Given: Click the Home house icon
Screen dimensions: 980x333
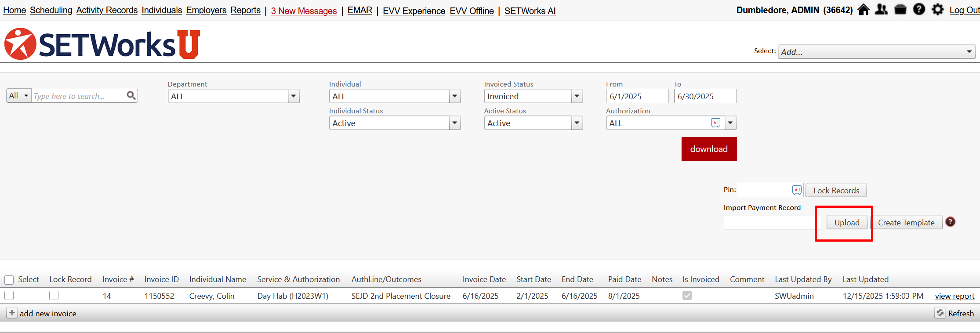Looking at the screenshot, I should pos(864,10).
